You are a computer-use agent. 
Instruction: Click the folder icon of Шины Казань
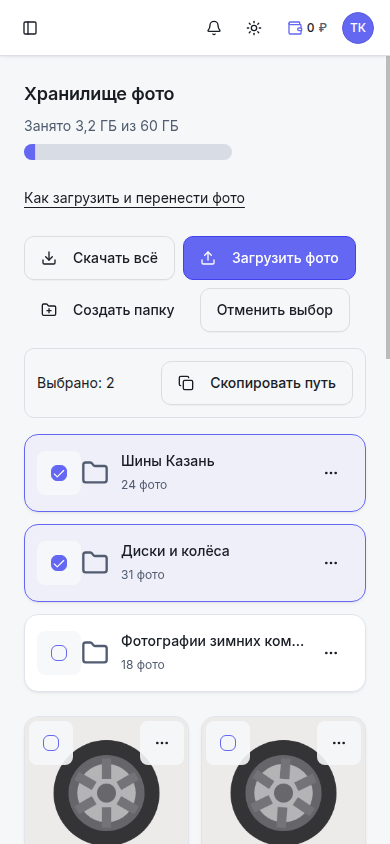95,473
